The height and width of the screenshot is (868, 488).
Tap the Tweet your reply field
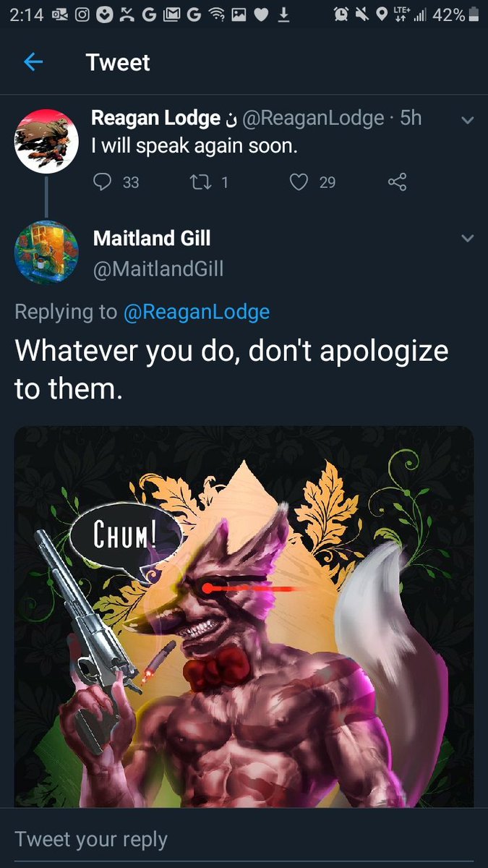point(244,839)
